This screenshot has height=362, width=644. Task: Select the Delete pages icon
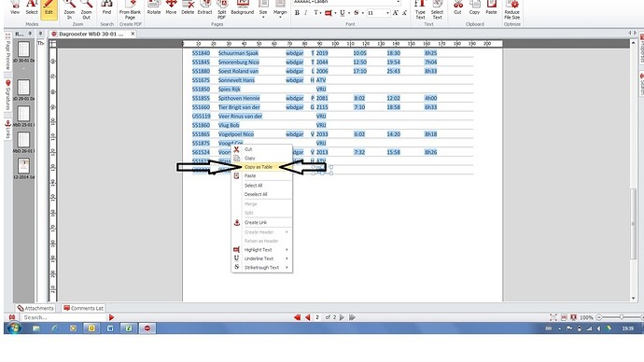pyautogui.click(x=188, y=7)
